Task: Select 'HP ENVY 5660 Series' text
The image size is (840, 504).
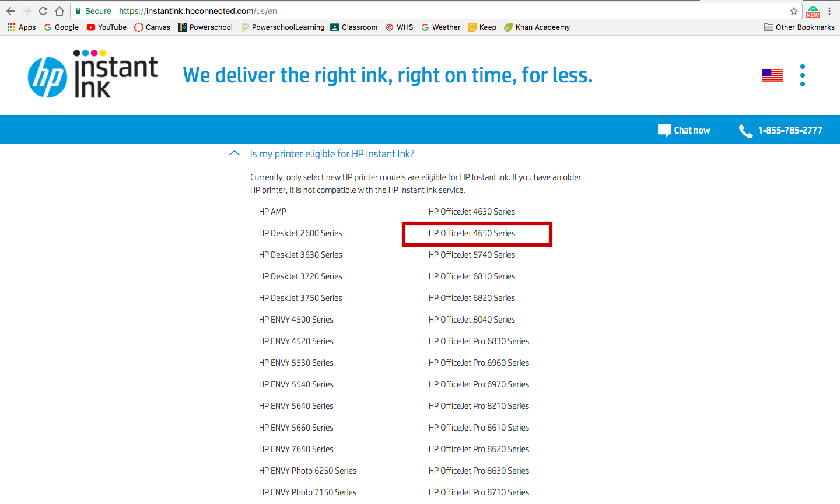Action: tap(296, 428)
